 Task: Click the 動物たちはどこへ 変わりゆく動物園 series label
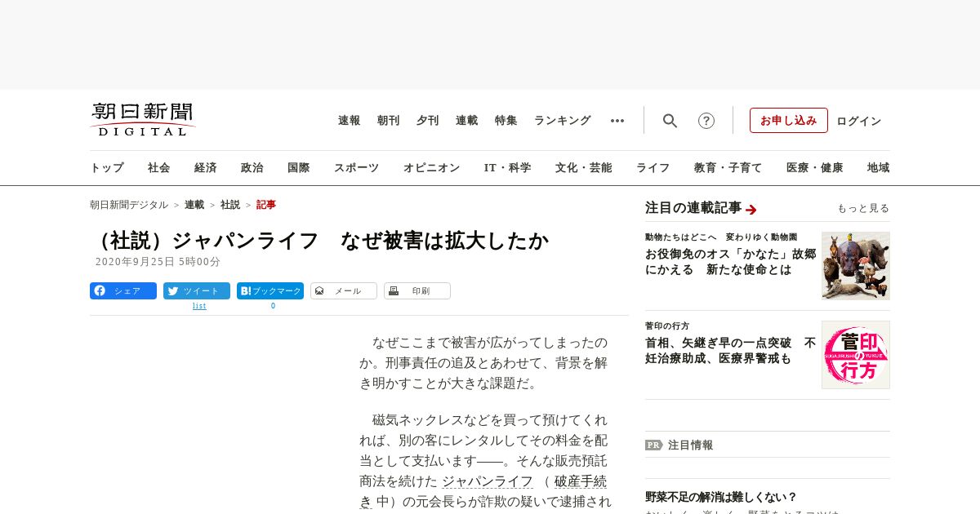721,237
